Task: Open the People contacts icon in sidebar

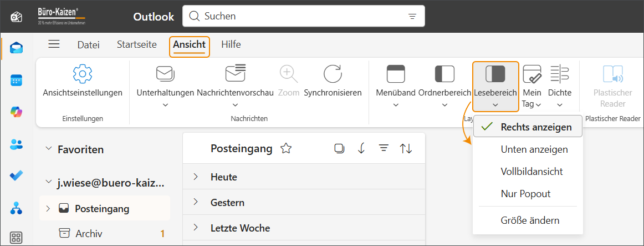Action: [x=16, y=144]
